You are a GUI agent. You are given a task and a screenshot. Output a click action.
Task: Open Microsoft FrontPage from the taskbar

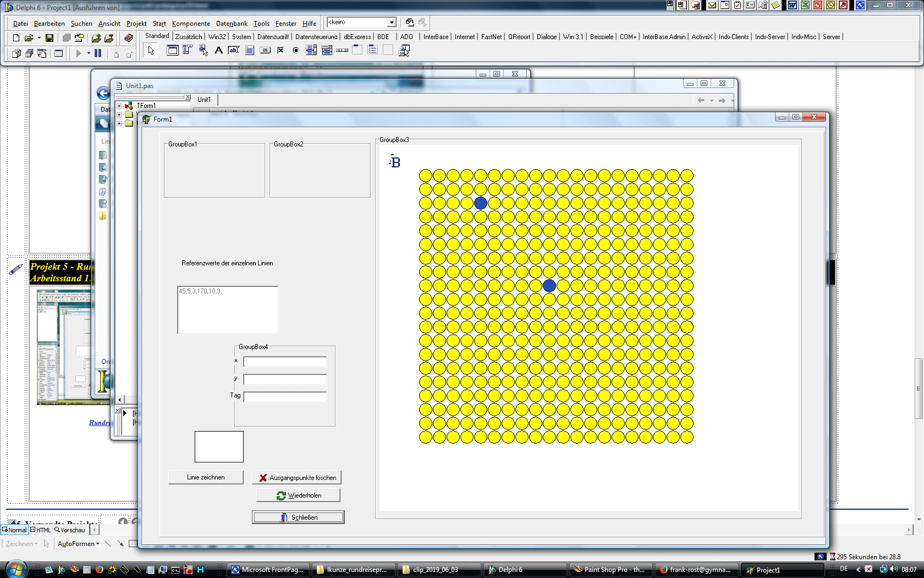pyautogui.click(x=268, y=570)
